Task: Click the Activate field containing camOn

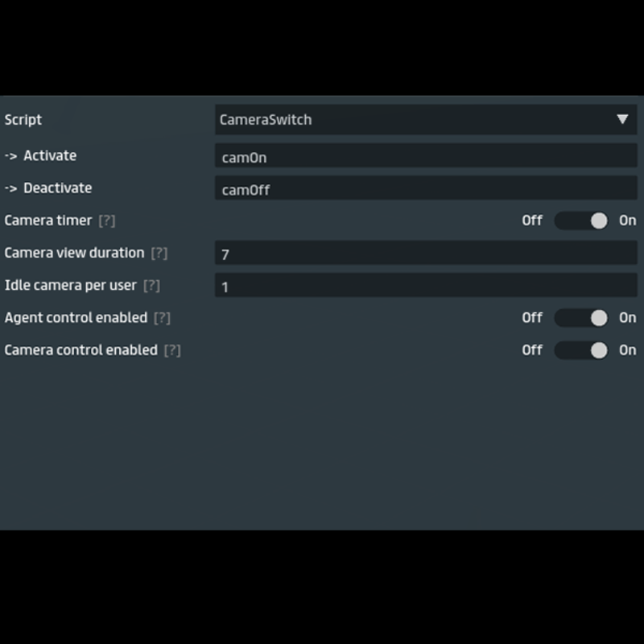Action: (x=425, y=157)
